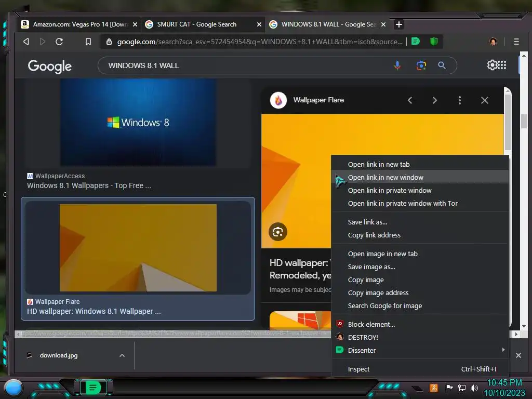Select Open image in new tab

[x=420, y=254]
